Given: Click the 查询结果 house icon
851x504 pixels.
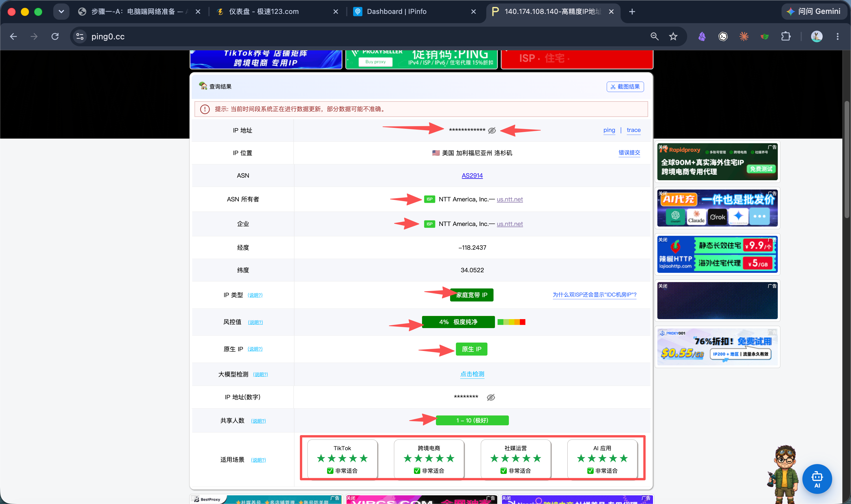Looking at the screenshot, I should coord(203,86).
